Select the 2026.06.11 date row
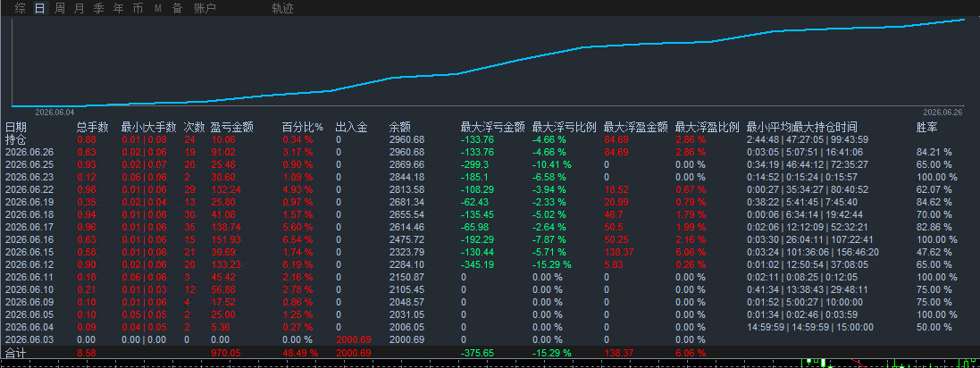Screen dimensions: 980x368 pyautogui.click(x=29, y=277)
